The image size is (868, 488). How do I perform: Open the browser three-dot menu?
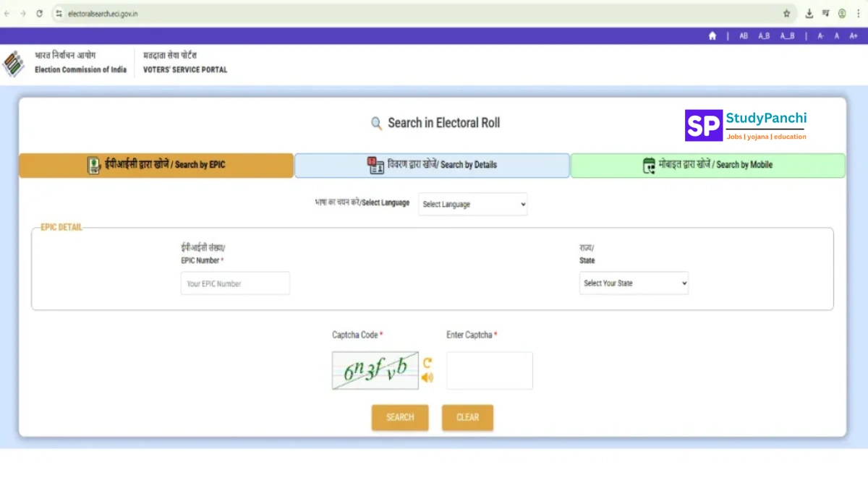(x=858, y=14)
